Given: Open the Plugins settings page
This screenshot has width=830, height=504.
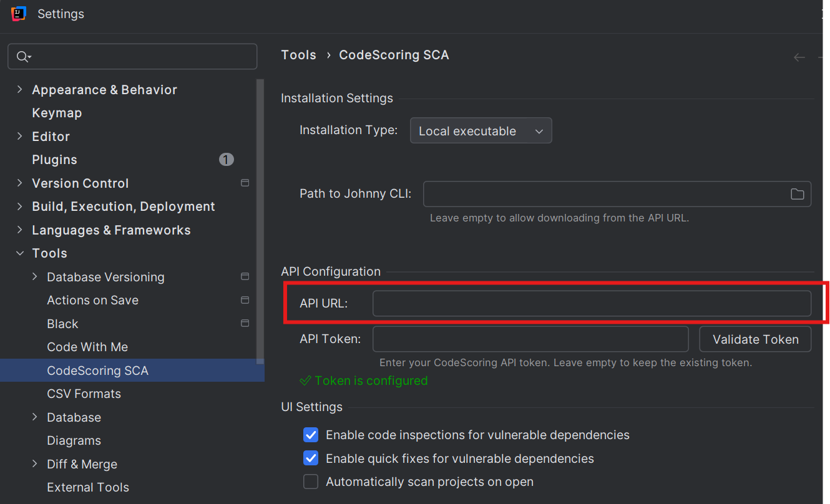Looking at the screenshot, I should point(54,160).
